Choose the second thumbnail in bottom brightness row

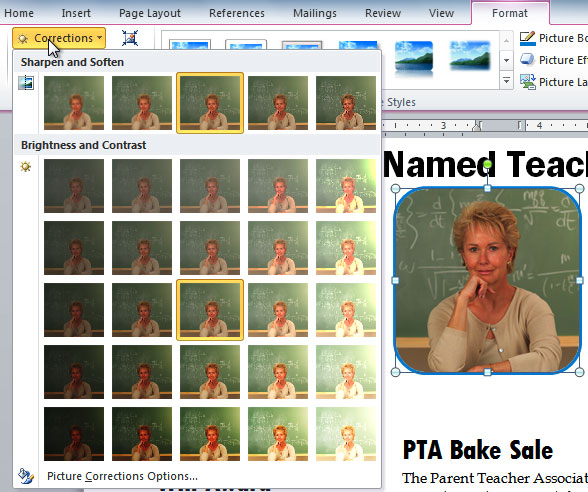click(142, 434)
